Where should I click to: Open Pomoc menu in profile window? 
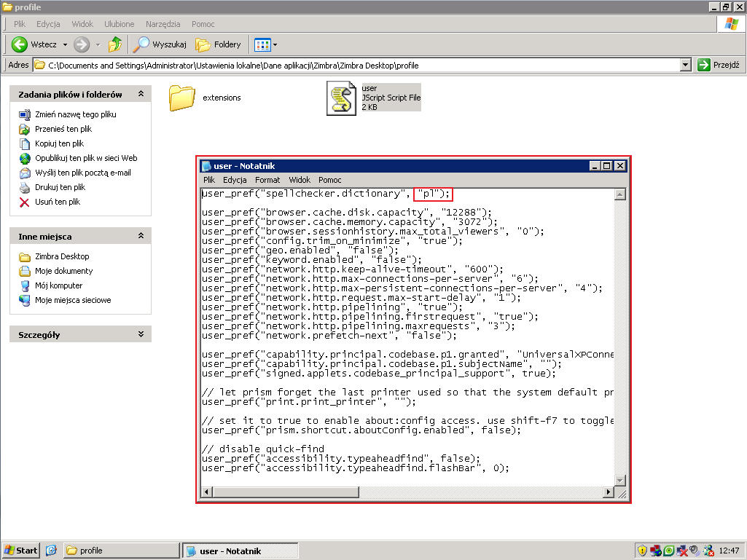[x=203, y=24]
